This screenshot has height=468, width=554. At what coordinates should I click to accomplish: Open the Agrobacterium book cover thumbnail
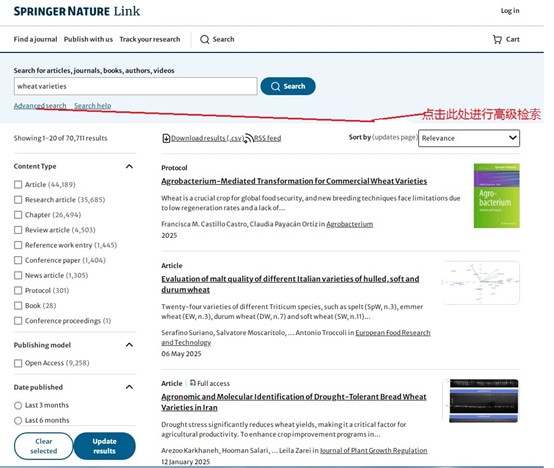(496, 195)
